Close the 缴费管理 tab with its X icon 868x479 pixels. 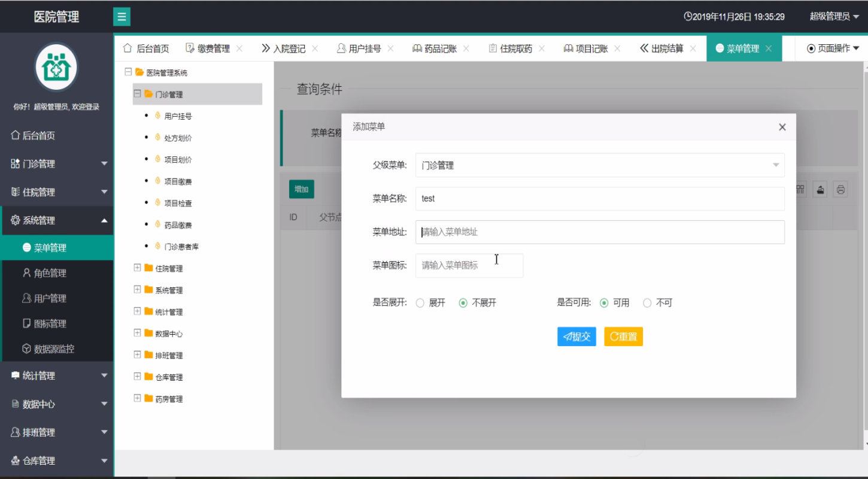pos(239,48)
